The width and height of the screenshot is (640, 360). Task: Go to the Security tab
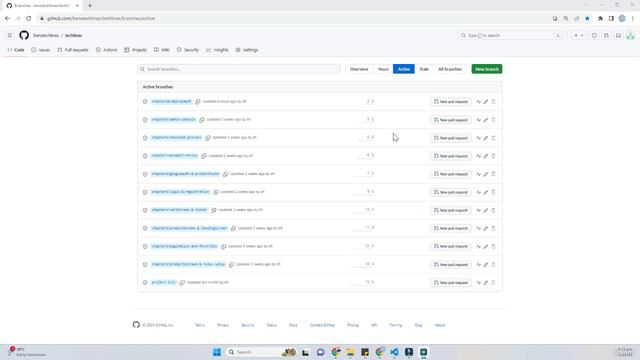pos(188,50)
